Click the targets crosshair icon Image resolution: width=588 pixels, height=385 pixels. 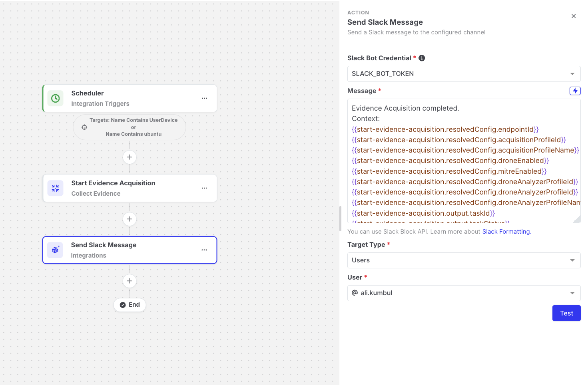pyautogui.click(x=84, y=127)
